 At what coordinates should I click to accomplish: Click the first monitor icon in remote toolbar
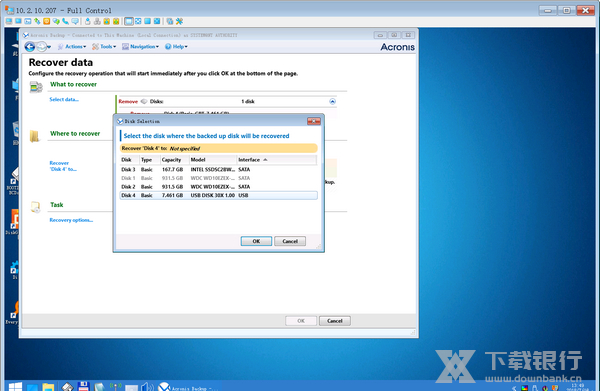pos(9,21)
